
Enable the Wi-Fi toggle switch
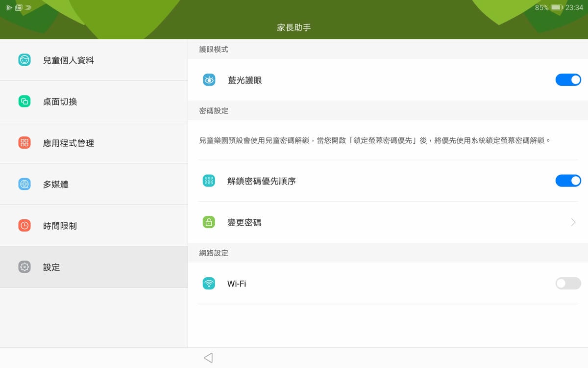click(x=568, y=283)
